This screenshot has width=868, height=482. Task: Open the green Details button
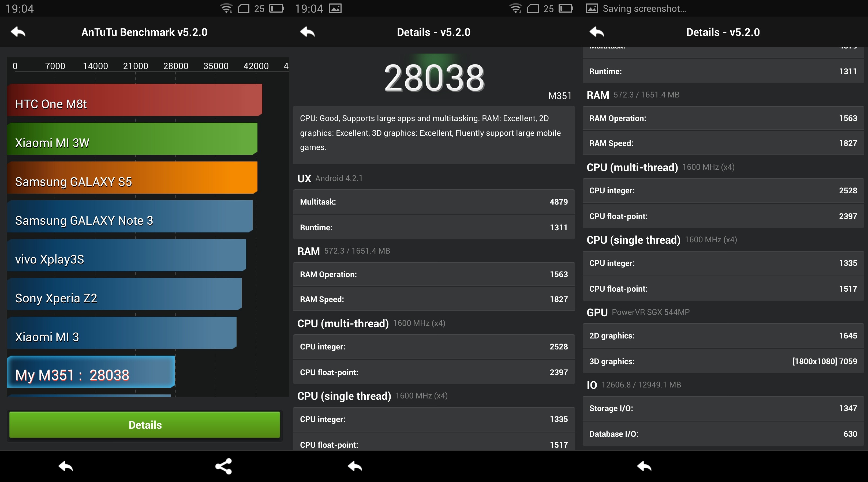(x=145, y=425)
